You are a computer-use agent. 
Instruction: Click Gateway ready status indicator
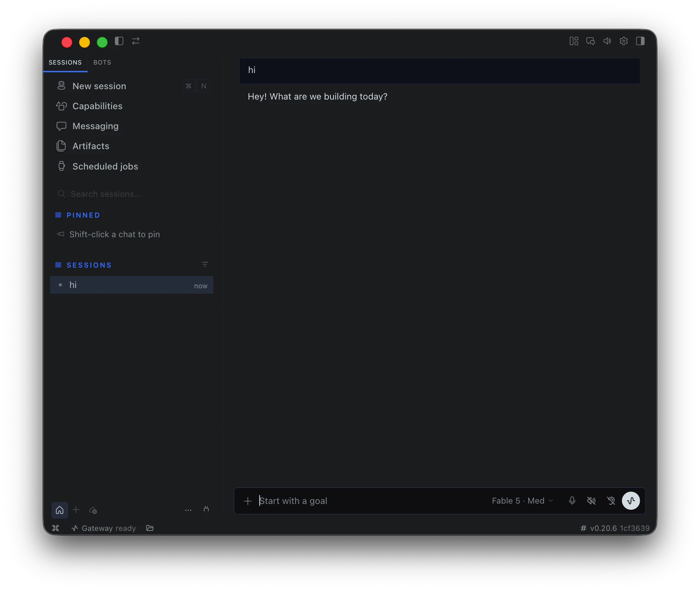point(104,528)
